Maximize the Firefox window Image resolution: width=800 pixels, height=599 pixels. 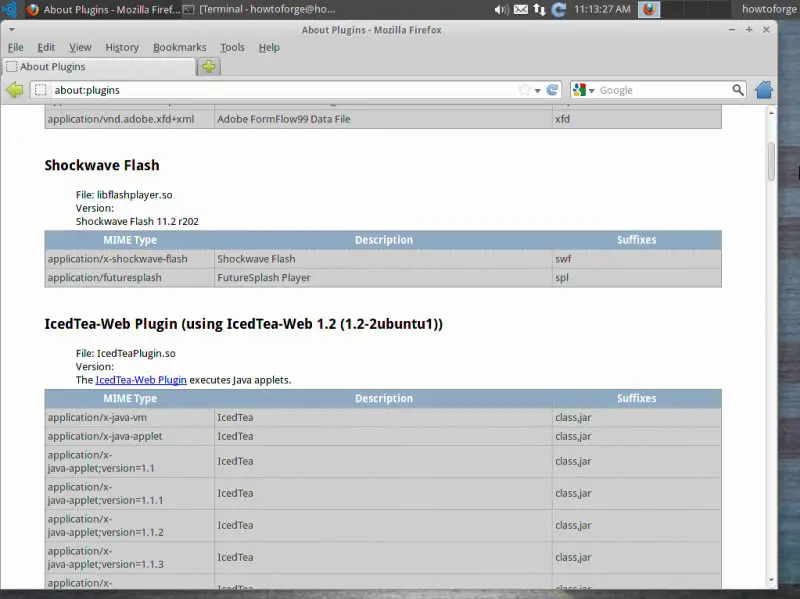pyautogui.click(x=749, y=30)
